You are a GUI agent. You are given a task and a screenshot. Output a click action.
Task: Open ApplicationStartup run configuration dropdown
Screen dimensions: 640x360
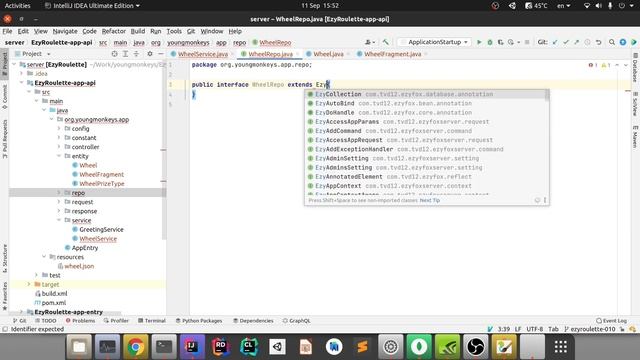click(x=434, y=42)
